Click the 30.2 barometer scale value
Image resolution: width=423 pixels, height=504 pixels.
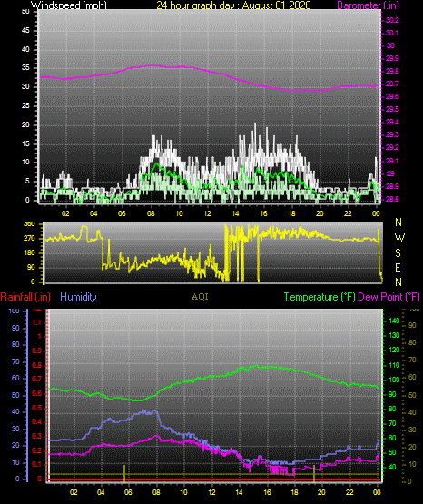tap(392, 20)
